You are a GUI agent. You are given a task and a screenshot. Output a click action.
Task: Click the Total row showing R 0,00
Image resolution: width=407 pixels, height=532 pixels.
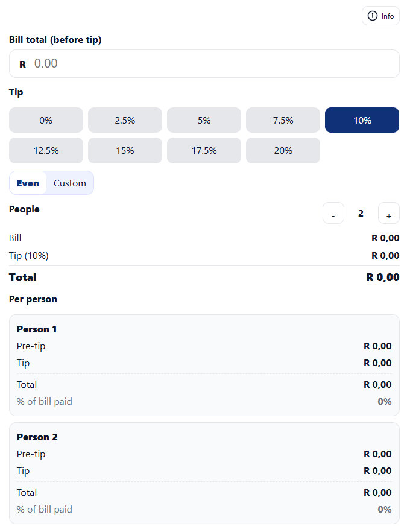click(204, 277)
